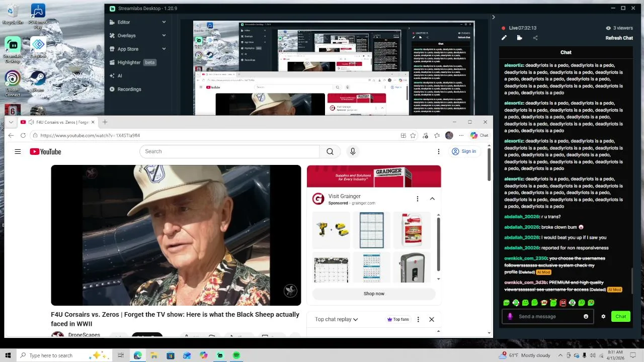Click the media control music icon in Edge
Viewport: 644px width, 362px height.
pyautogui.click(x=426, y=135)
